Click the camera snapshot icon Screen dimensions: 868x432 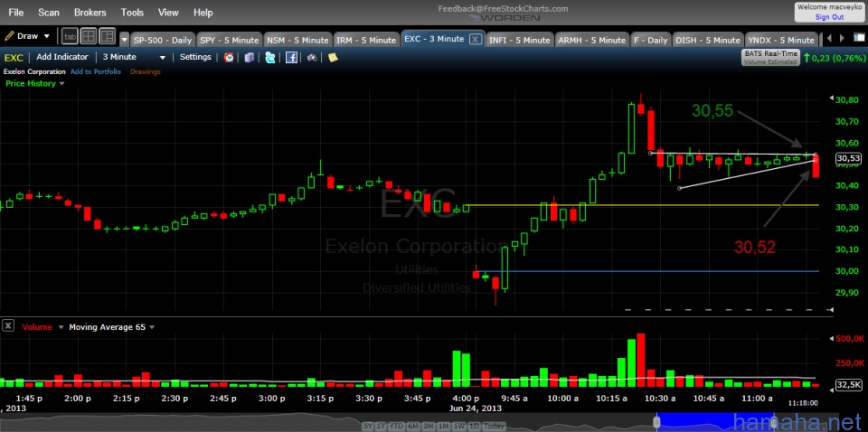click(x=312, y=58)
